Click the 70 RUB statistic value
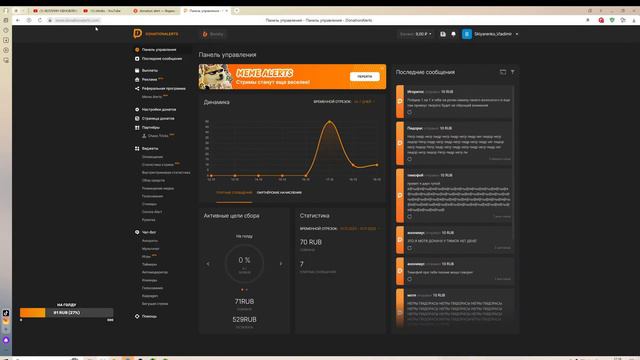Viewport: 640px width, 360px height. click(311, 242)
